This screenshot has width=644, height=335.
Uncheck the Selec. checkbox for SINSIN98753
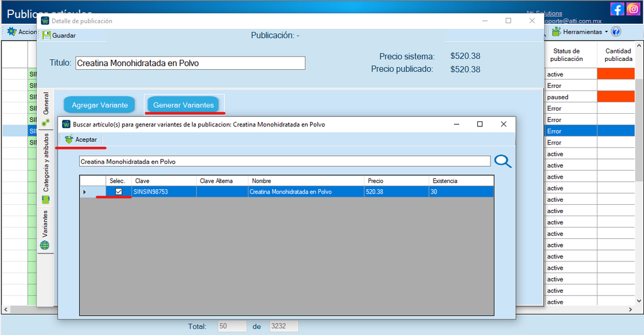(x=119, y=191)
